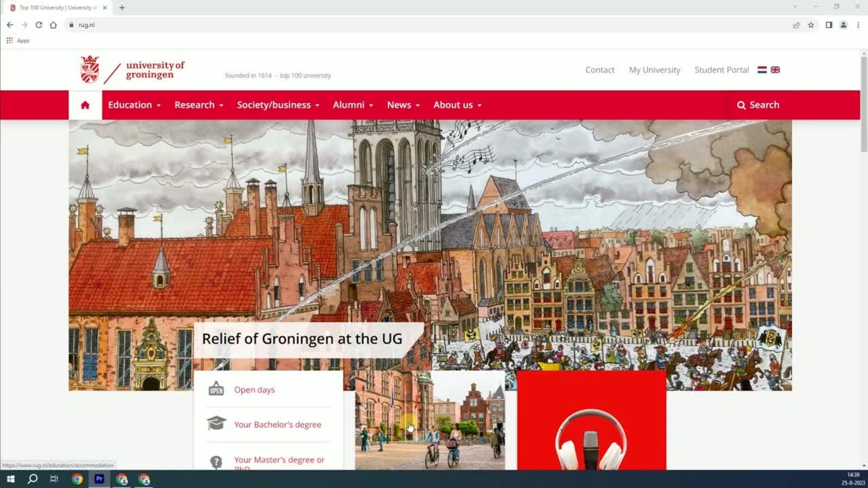Open the Apps shortcut in bookmarks bar
868x488 pixels.
pyautogui.click(x=18, y=41)
